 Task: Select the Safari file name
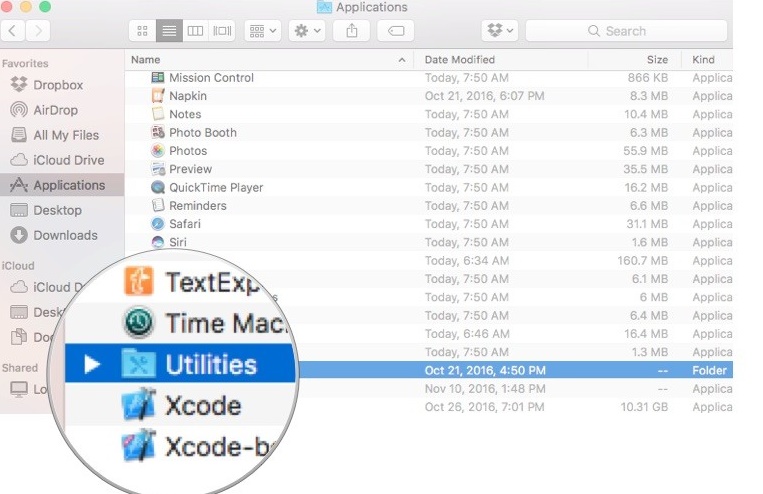point(185,224)
